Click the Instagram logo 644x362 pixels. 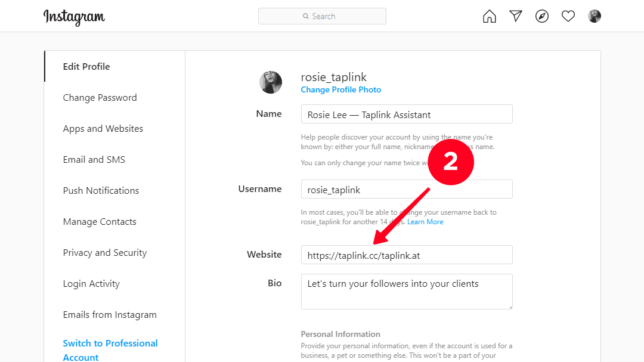click(x=75, y=17)
